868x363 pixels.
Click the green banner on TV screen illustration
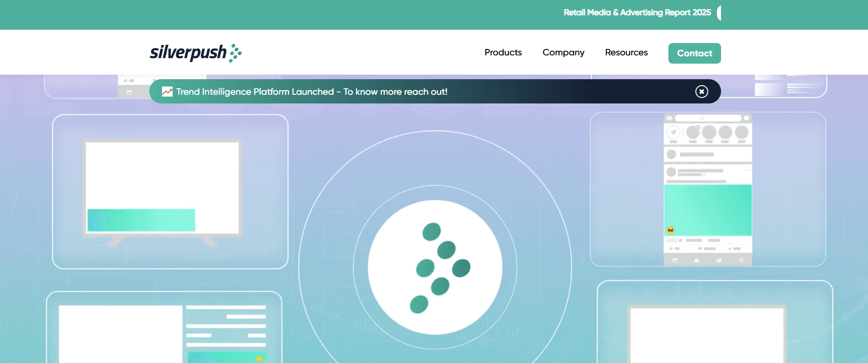pyautogui.click(x=141, y=220)
